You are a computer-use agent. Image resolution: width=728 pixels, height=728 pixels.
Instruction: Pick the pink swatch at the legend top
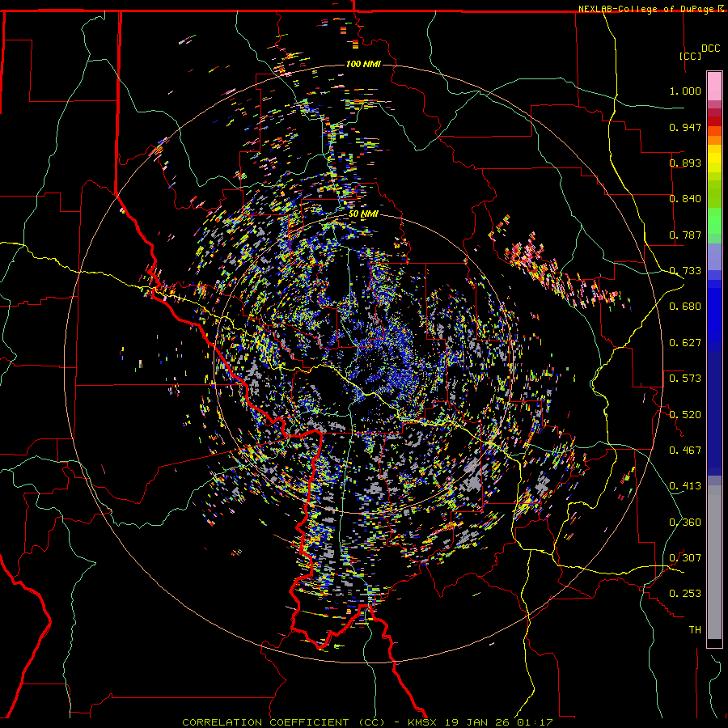point(714,86)
